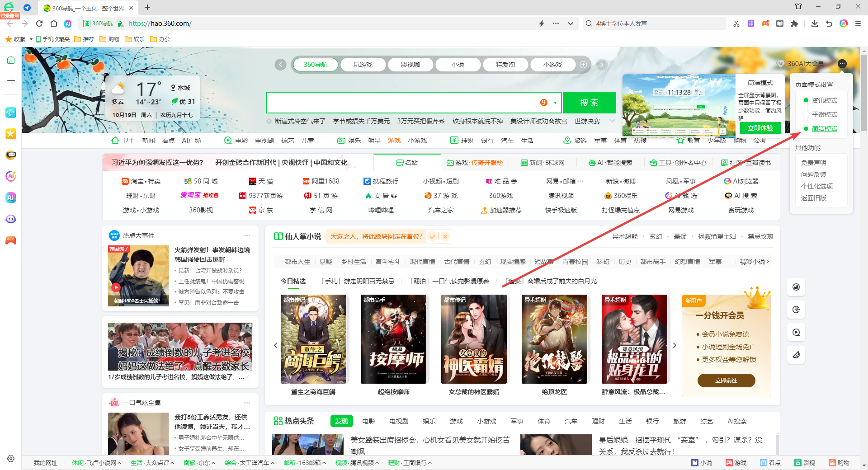The width and height of the screenshot is (868, 470).
Task: Expand the 视频·腾讯视频 bottom menu
Action: click(357, 463)
